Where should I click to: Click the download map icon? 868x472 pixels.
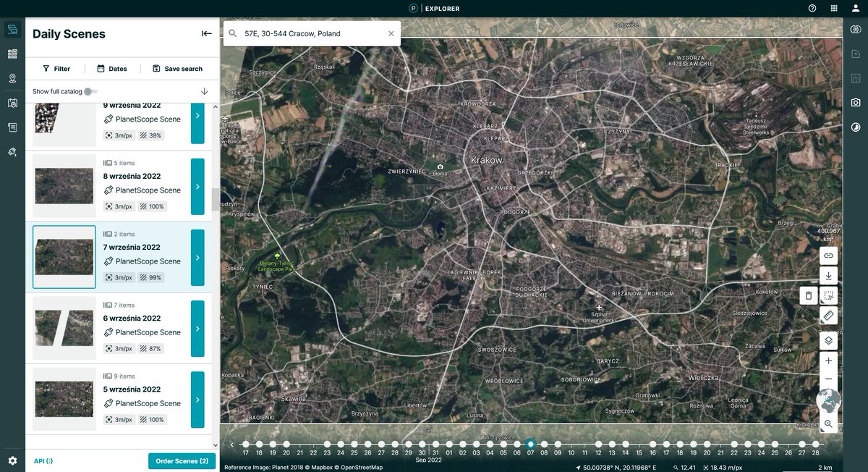coord(829,275)
